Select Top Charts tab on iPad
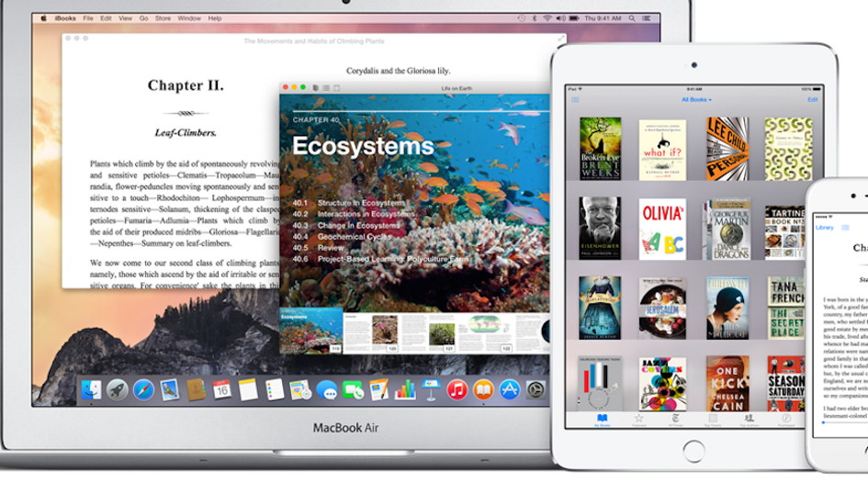868x483 pixels. [713, 420]
